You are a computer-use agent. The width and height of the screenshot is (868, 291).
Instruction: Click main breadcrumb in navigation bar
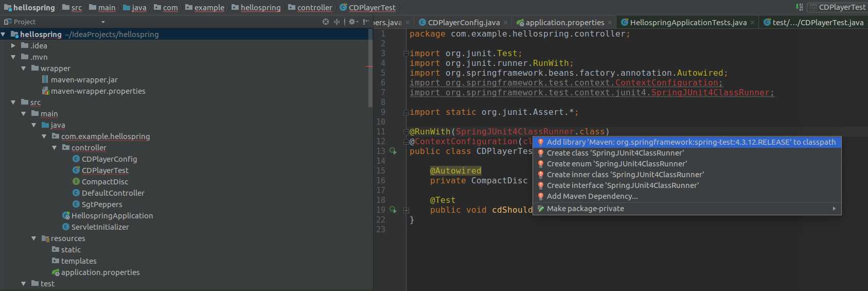[102, 7]
